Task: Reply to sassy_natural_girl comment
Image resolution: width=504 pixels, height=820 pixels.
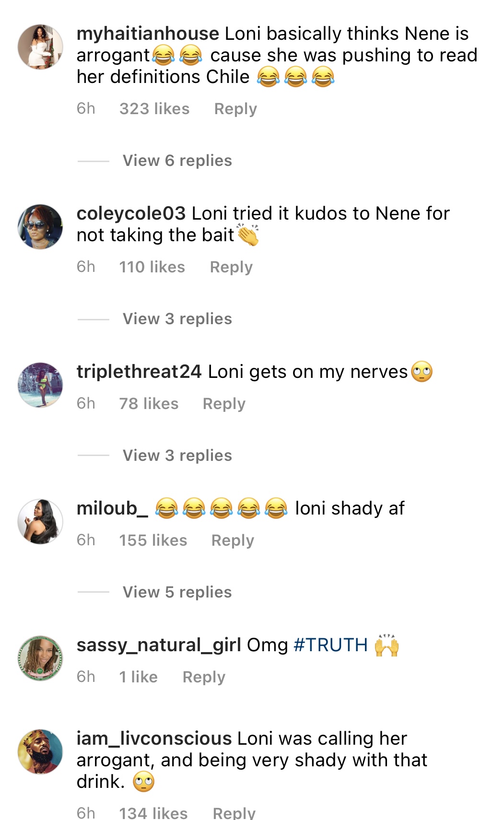Action: tap(204, 677)
